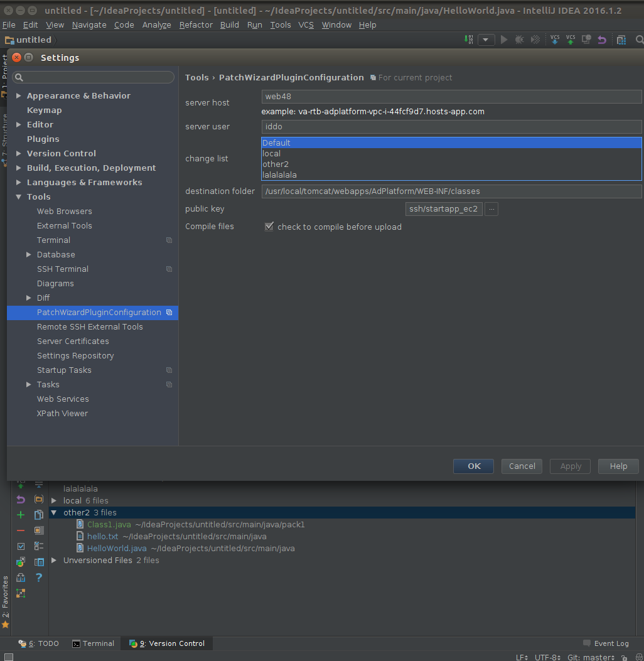Open the Analyze menu

(156, 25)
